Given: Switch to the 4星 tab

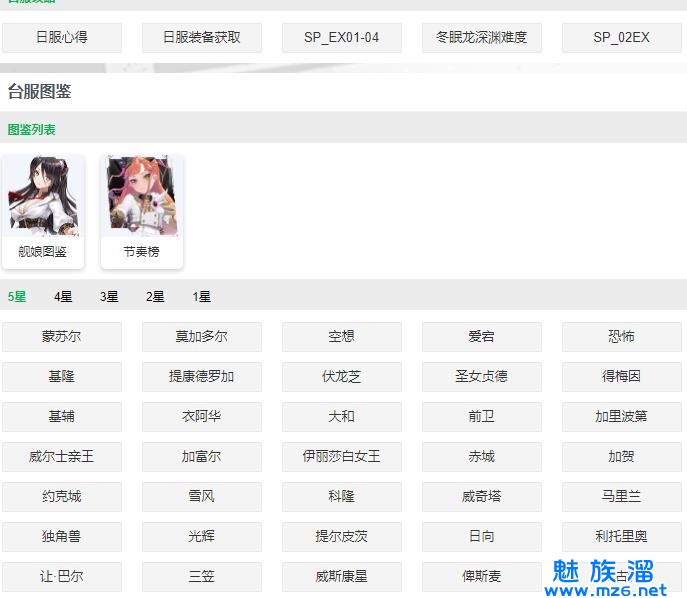Looking at the screenshot, I should point(63,297).
